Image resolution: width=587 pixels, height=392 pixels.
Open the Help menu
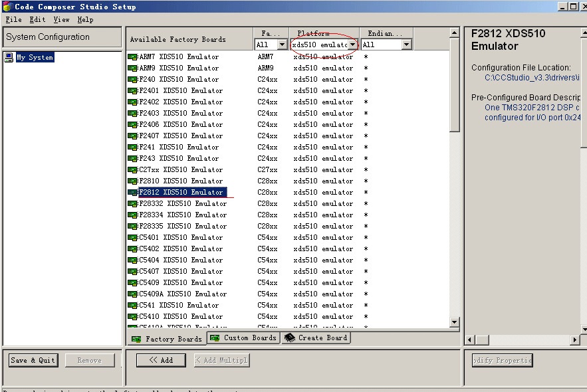pyautogui.click(x=85, y=19)
